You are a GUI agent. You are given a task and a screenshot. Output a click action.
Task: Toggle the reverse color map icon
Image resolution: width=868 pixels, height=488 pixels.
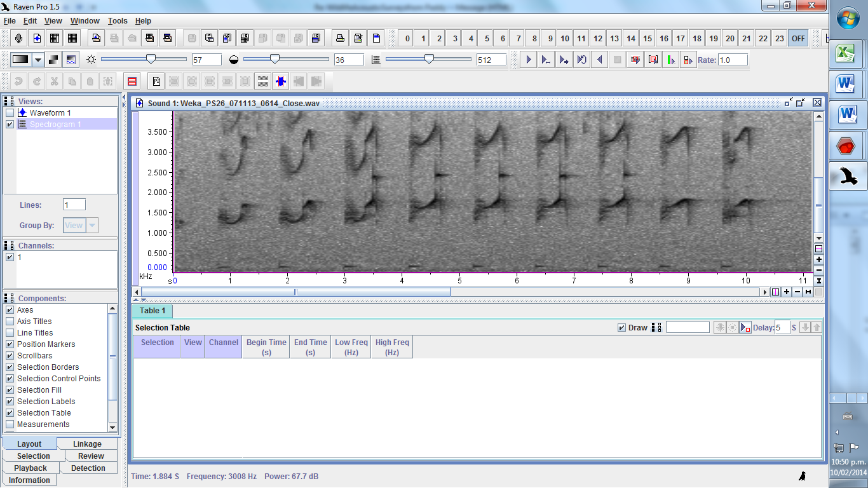tap(54, 60)
